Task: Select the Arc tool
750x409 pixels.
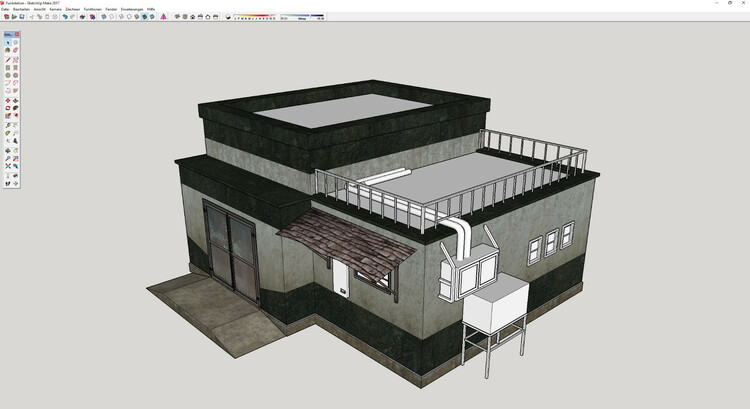Action: point(8,83)
